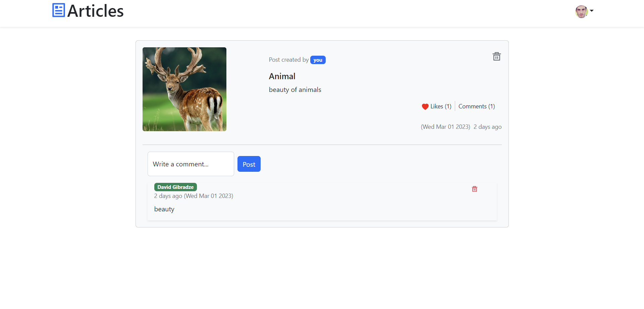Delete David Gibradze's comment using trash icon
Image resolution: width=644 pixels, height=309 pixels.
[x=474, y=189]
